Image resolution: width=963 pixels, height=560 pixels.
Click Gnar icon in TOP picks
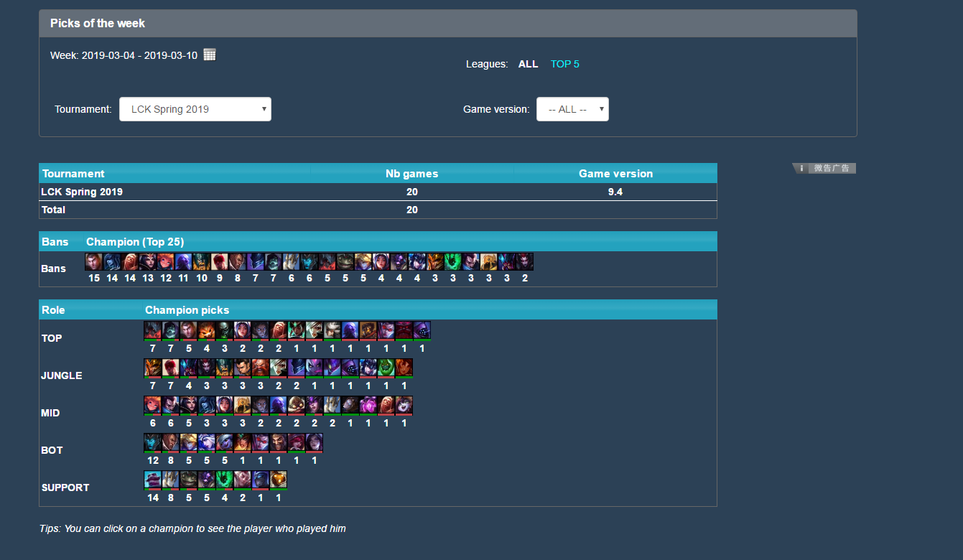pos(206,330)
